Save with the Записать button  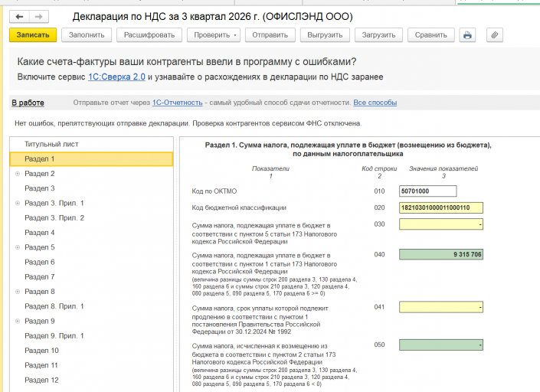tap(33, 35)
